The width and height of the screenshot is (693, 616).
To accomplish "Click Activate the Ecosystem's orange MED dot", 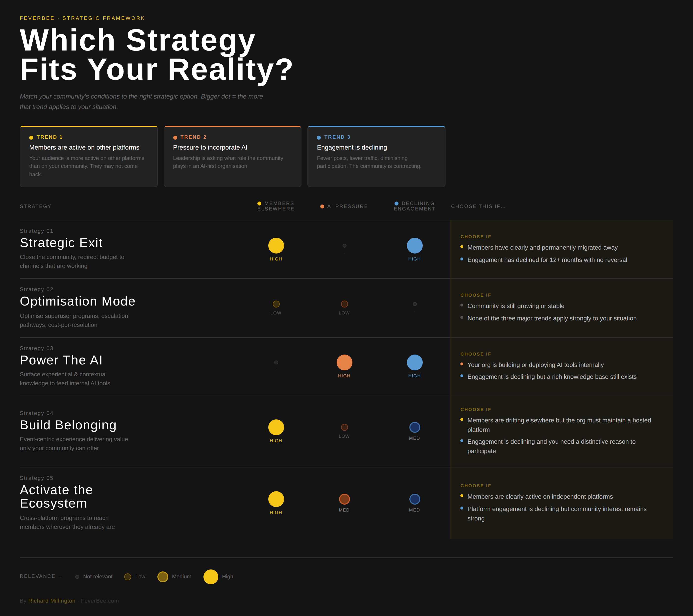I will pyautogui.click(x=344, y=499).
